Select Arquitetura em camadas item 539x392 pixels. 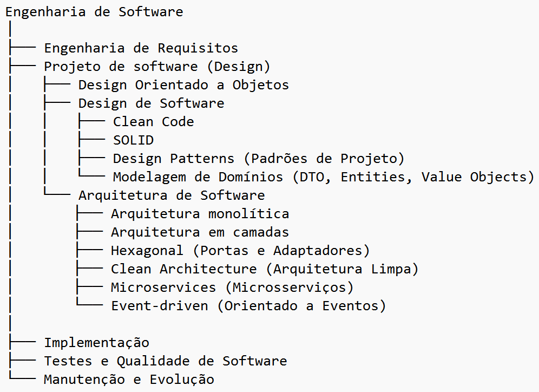200,232
